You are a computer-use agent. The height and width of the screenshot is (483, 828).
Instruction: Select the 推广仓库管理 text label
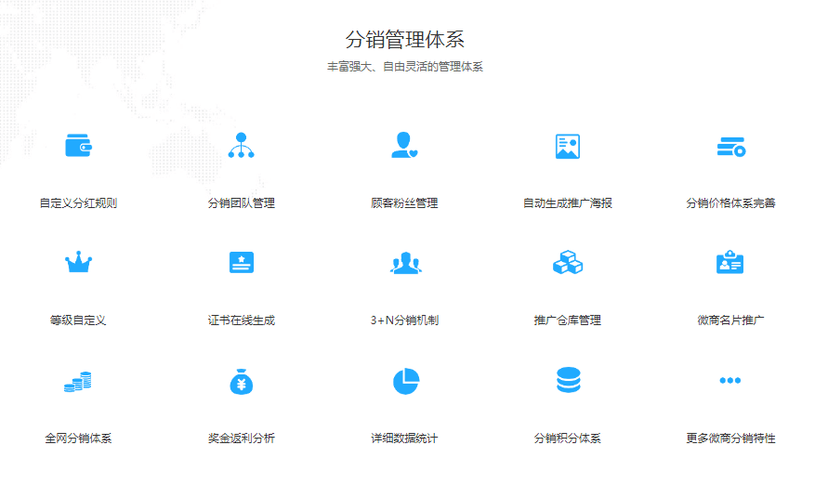pyautogui.click(x=567, y=321)
